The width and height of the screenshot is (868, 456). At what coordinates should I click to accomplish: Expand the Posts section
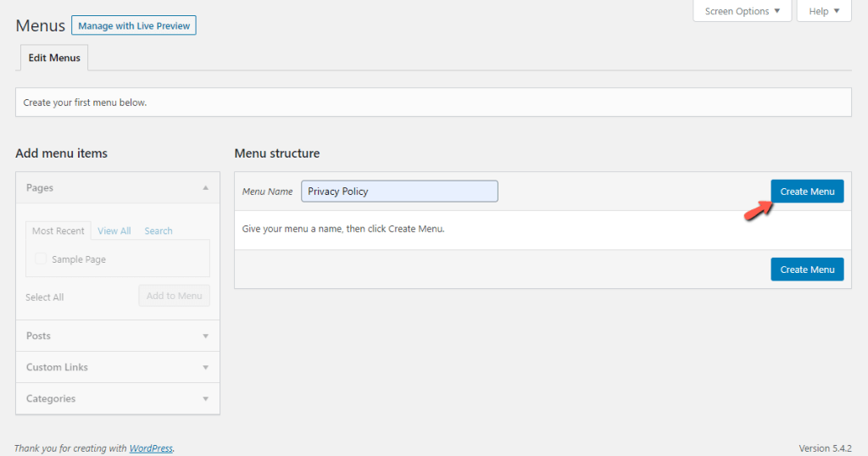pos(118,336)
